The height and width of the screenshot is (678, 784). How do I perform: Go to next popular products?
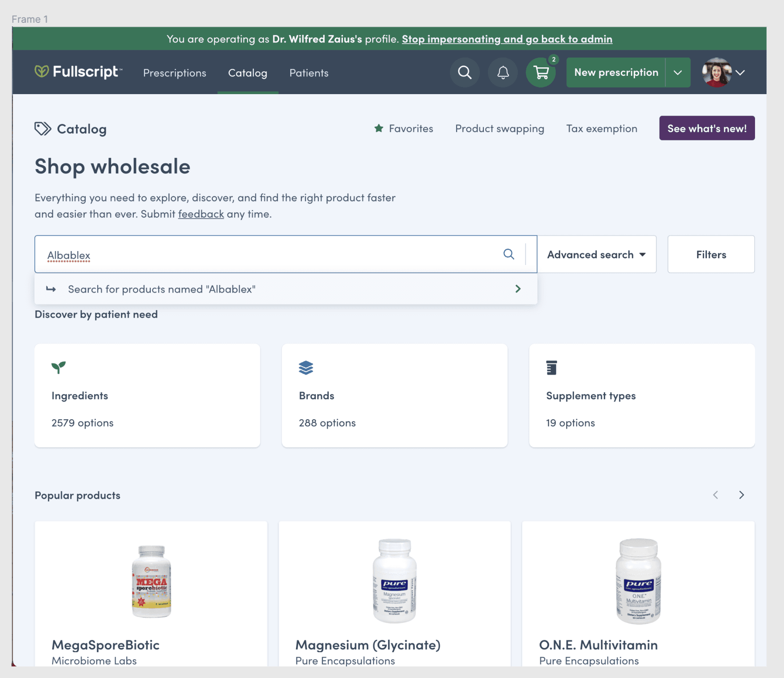(741, 495)
